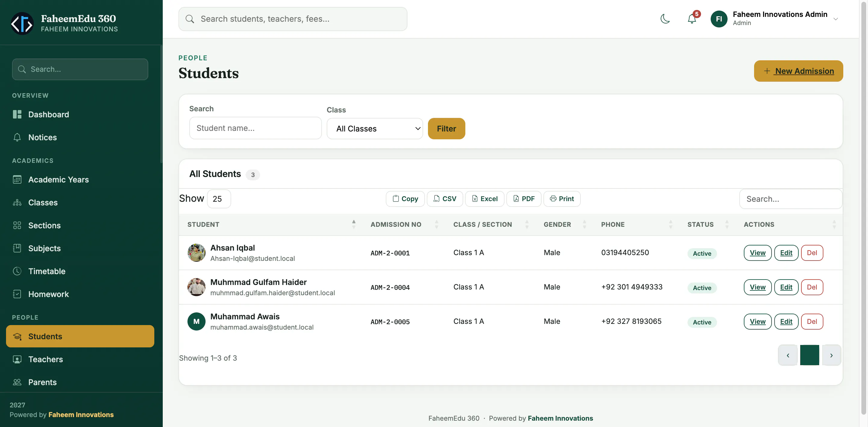Export the table as Excel

(485, 199)
